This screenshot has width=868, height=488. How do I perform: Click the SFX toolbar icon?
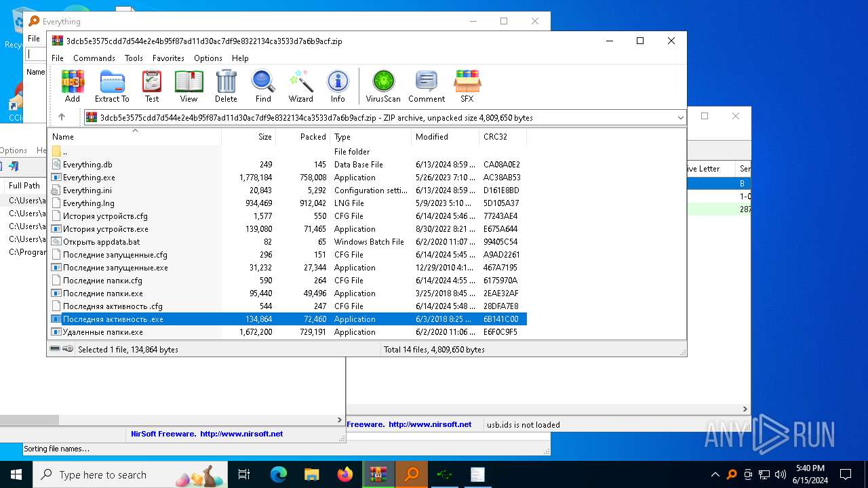click(467, 86)
